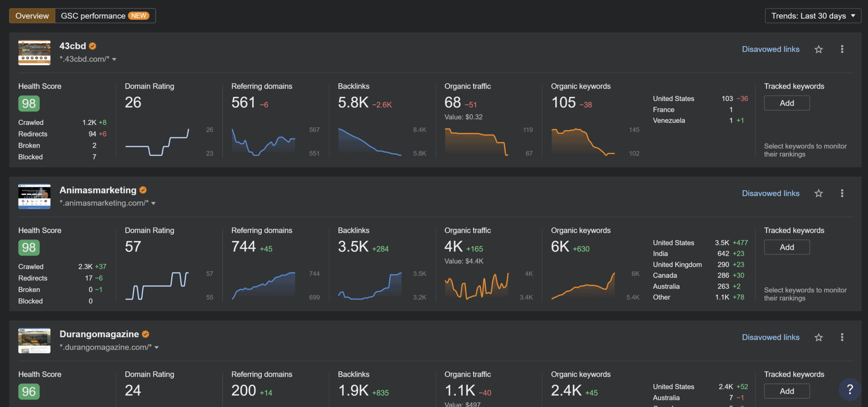Image resolution: width=868 pixels, height=407 pixels.
Task: Expand the *.durangomagazine.com/* scope selector
Action: click(156, 347)
